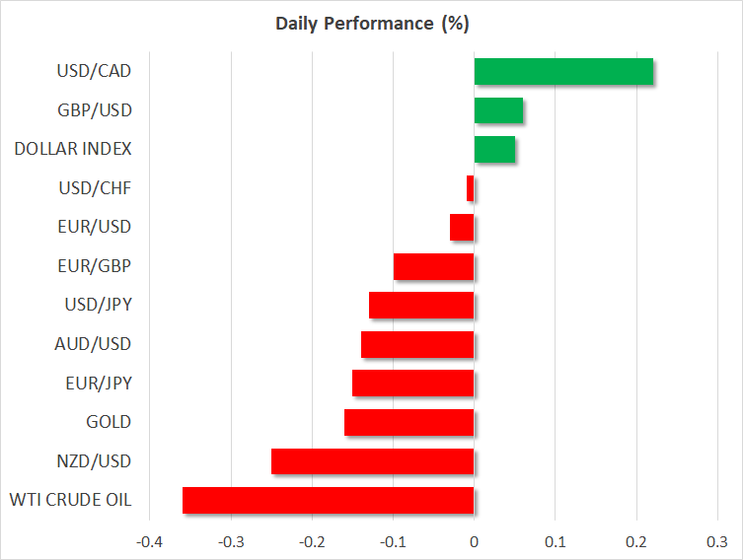
Task: Click the 0.3 axis tick label
Action: click(717, 541)
